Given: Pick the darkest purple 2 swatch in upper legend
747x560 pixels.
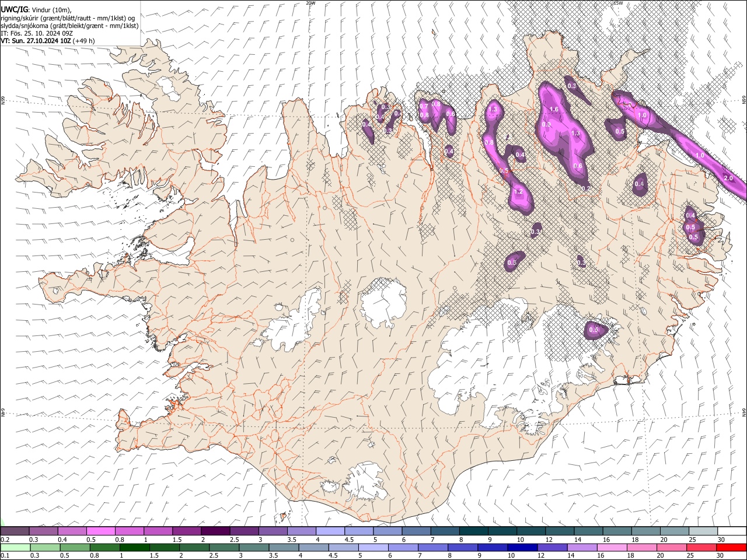Looking at the screenshot, I should coord(215,531).
